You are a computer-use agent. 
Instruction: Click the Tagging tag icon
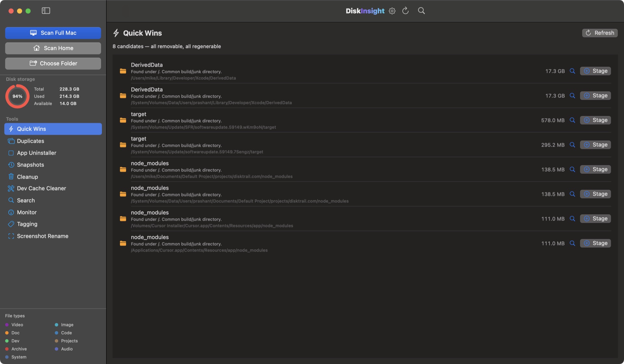(x=11, y=224)
